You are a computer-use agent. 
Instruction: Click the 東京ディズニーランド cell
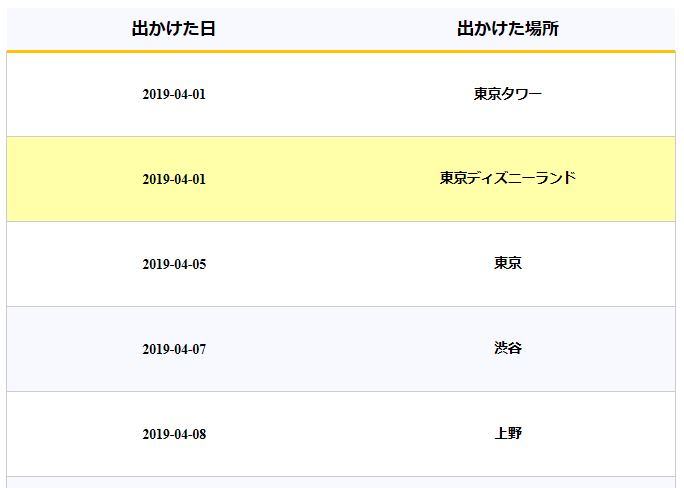[x=508, y=178]
